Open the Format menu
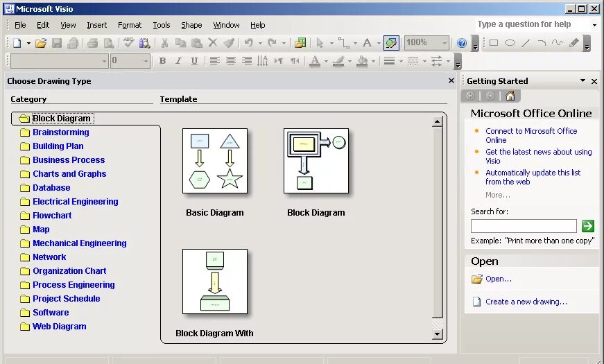604x364 pixels. point(130,25)
